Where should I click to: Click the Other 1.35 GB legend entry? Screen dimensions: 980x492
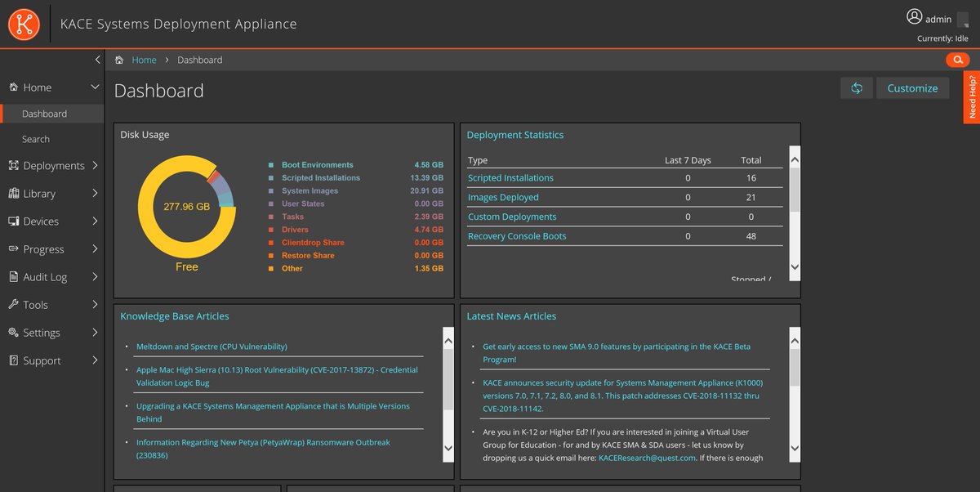pos(356,268)
